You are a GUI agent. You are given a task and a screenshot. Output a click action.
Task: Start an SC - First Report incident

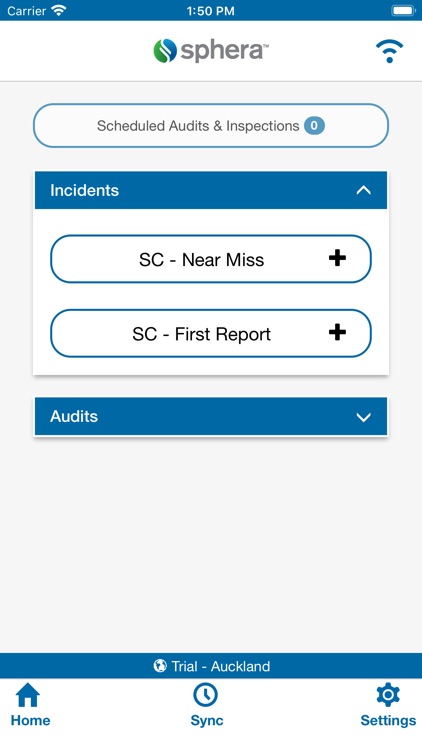[x=211, y=333]
